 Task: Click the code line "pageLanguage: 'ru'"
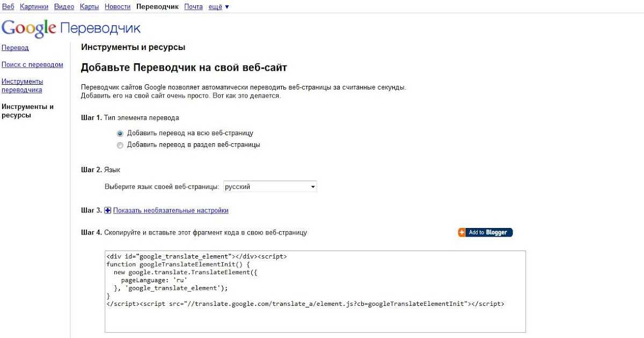point(154,280)
